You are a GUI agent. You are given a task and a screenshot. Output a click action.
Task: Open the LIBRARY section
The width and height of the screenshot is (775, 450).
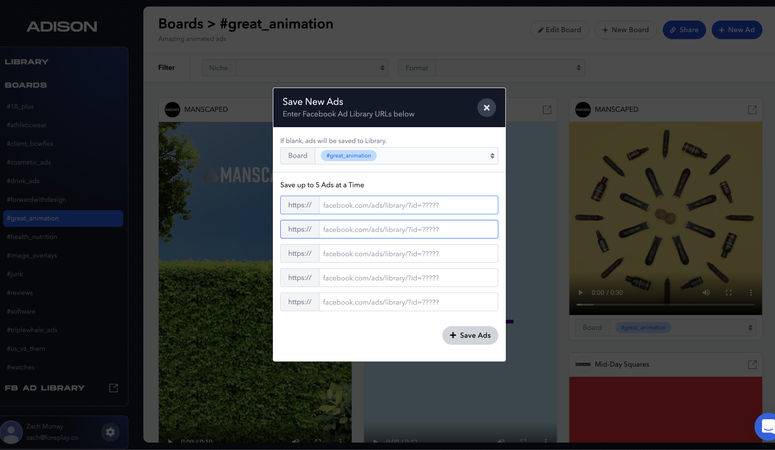(x=27, y=62)
